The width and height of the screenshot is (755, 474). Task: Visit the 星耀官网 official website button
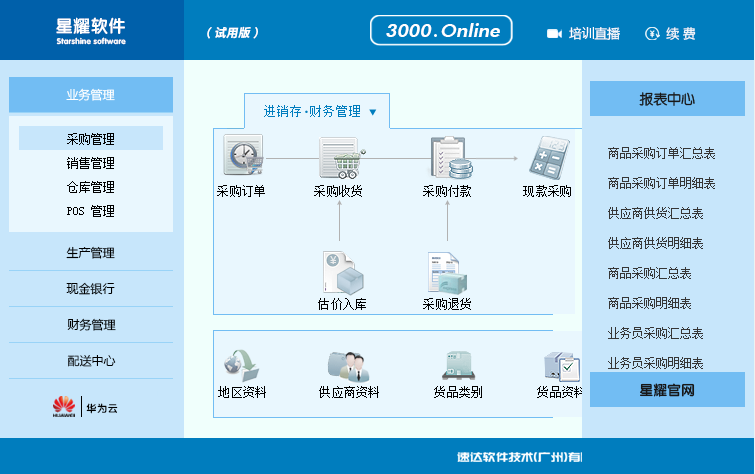click(667, 390)
